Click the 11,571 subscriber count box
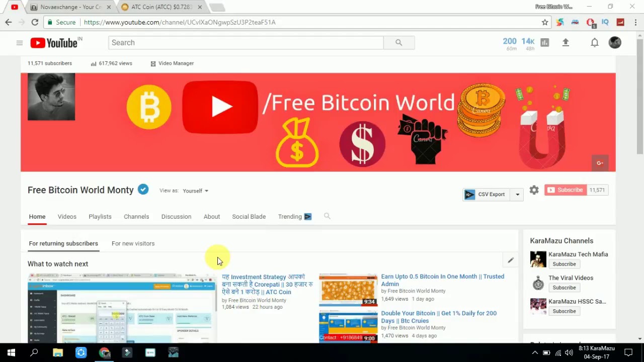644x362 pixels. point(597,190)
